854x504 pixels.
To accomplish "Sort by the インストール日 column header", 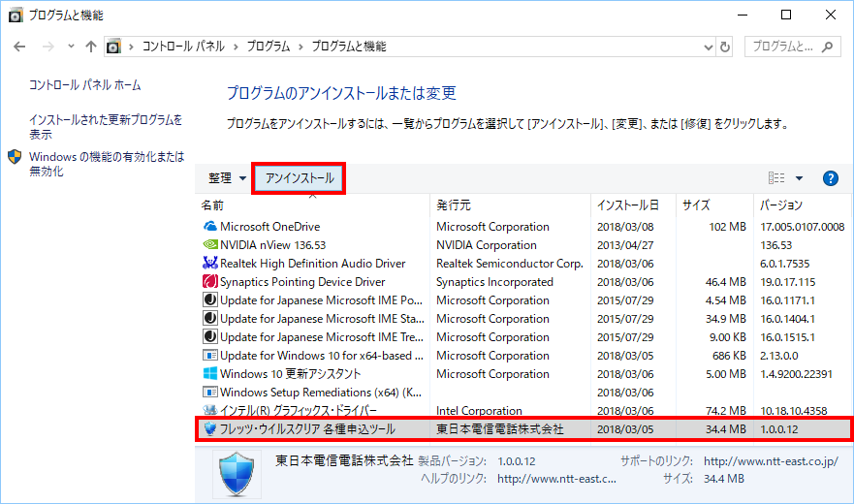I will (627, 205).
